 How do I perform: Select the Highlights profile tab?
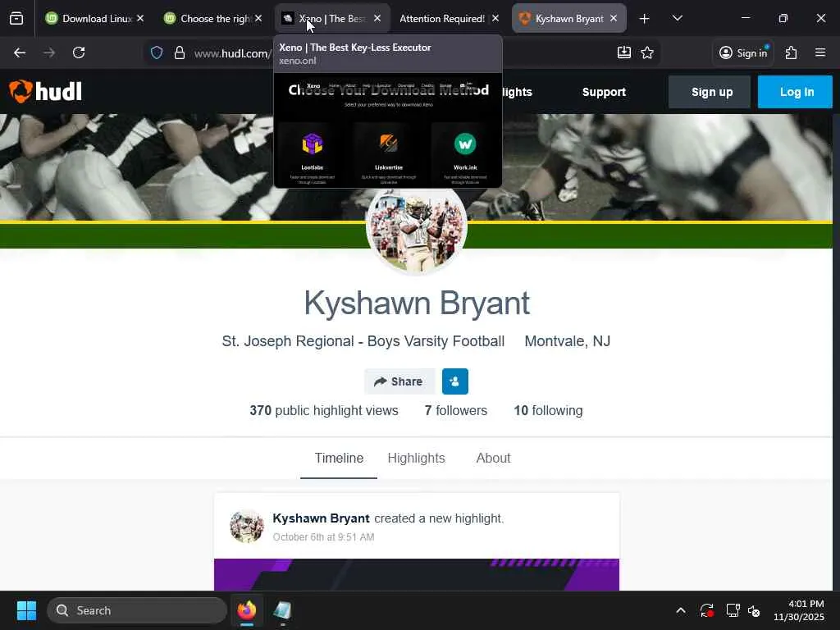point(416,459)
